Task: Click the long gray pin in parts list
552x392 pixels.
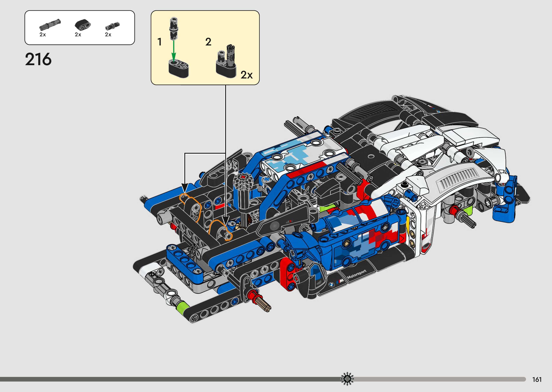Action: (x=50, y=25)
